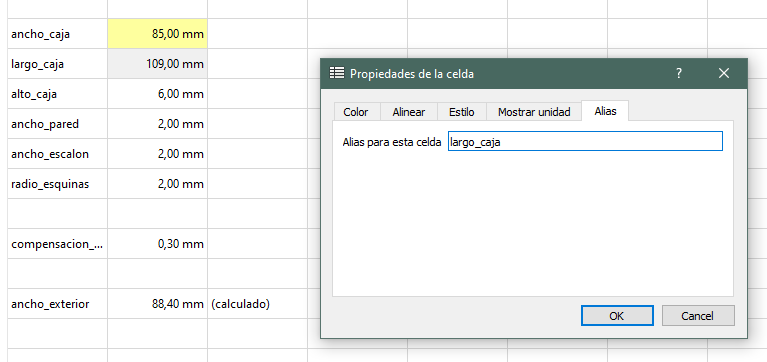
Task: Click the 'Alias para esta celda' label
Action: (392, 142)
